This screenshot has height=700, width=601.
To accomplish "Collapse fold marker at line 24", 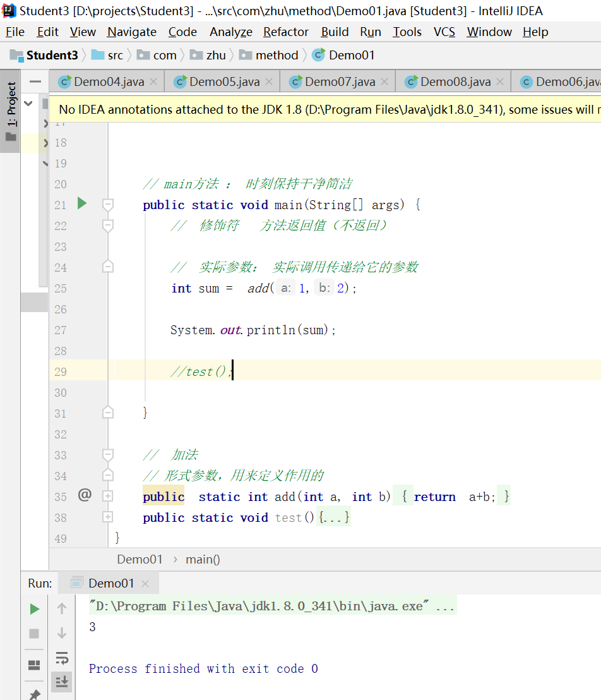I will coord(107,267).
